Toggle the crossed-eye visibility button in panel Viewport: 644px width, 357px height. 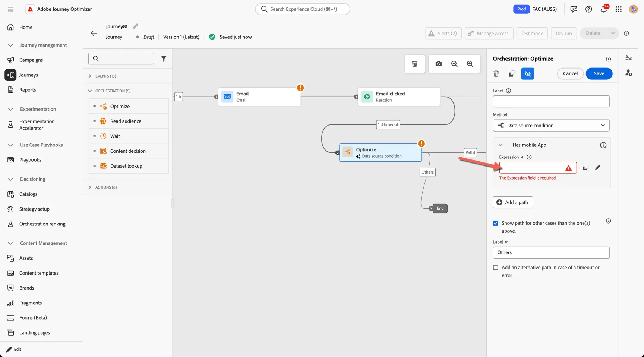click(527, 74)
